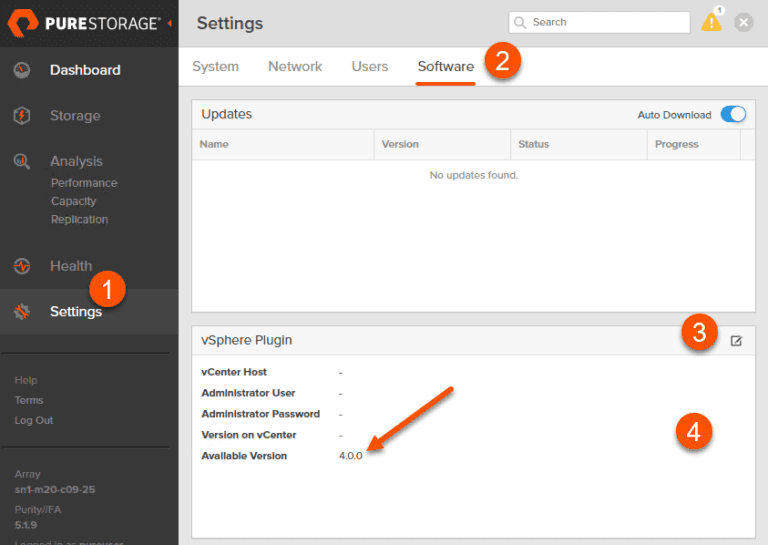The height and width of the screenshot is (545, 768).
Task: Switch to the System tab
Action: [216, 67]
